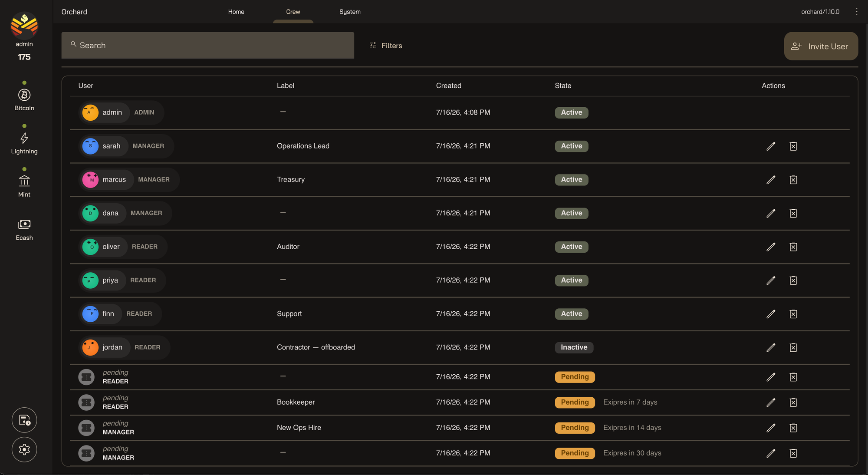This screenshot has height=475, width=868.
Task: Click admin's created date '7/16/26, 4:08 PM'
Action: tap(463, 112)
